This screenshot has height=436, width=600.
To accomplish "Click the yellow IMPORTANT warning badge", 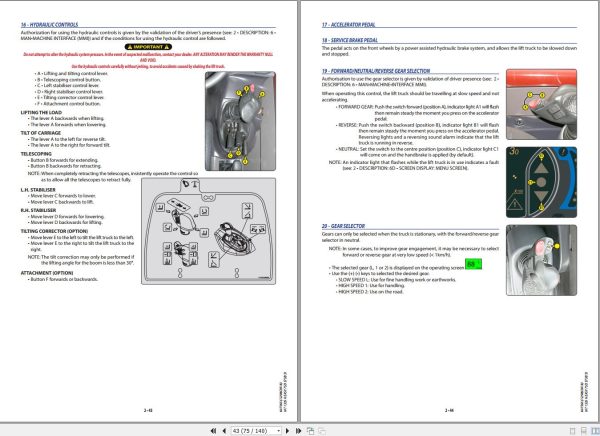I will [x=148, y=47].
